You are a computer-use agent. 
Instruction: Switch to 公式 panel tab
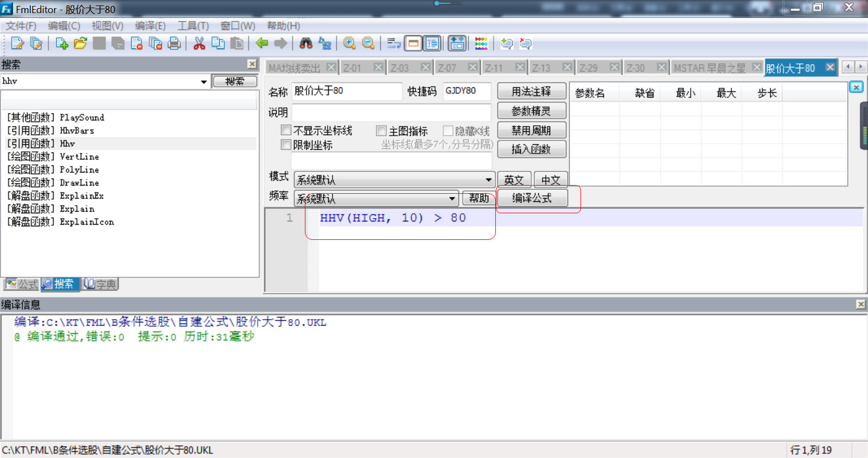22,284
